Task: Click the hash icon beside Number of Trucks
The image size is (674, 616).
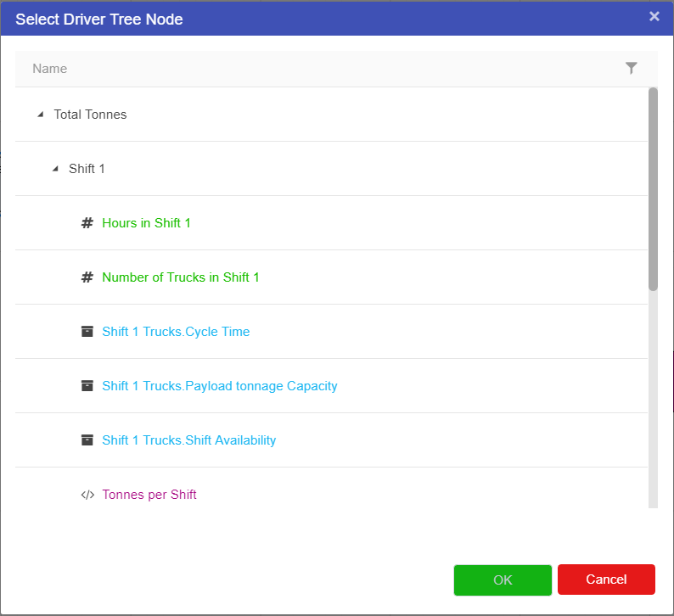Action: click(x=87, y=277)
